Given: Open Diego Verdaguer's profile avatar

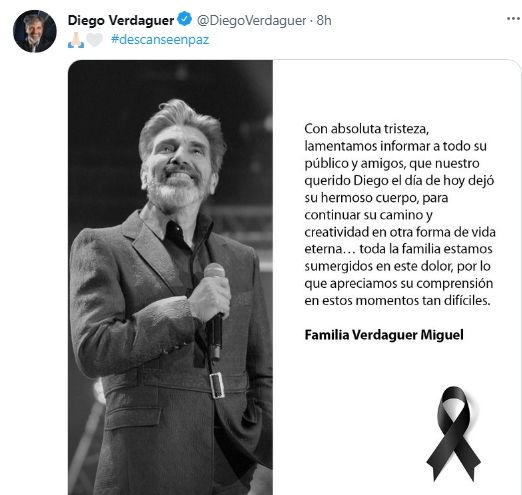Looking at the screenshot, I should point(35,31).
